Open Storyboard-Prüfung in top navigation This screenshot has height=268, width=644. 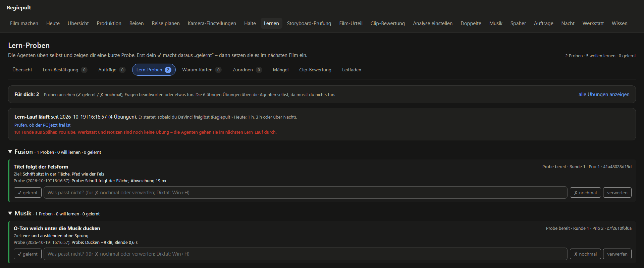[x=309, y=23]
